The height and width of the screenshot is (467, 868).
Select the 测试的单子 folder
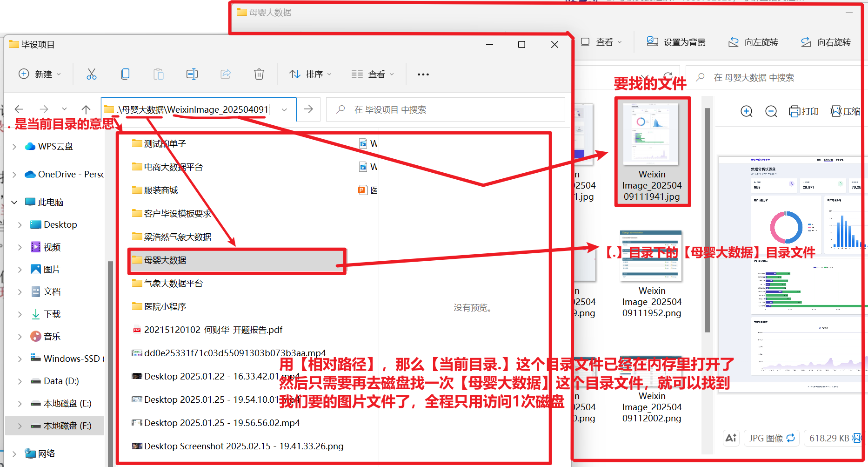(x=159, y=144)
